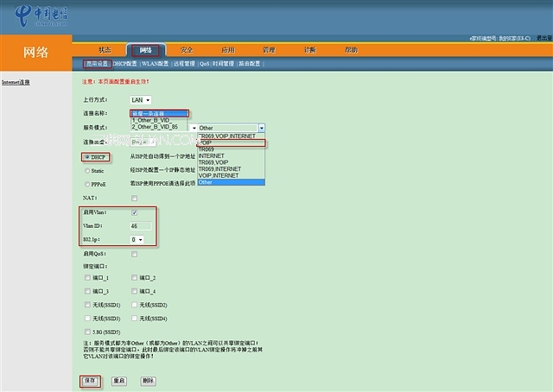Select the TR069,INTERNET service mode option
Image resolution: width=553 pixels, height=392 pixels.
click(x=231, y=169)
